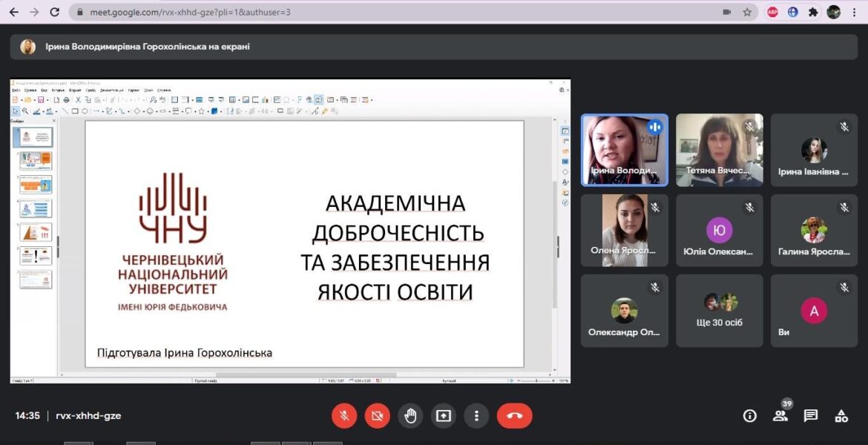Open Формат menu in shared Impress window
The height and width of the screenshot is (445, 868).
coord(75,90)
